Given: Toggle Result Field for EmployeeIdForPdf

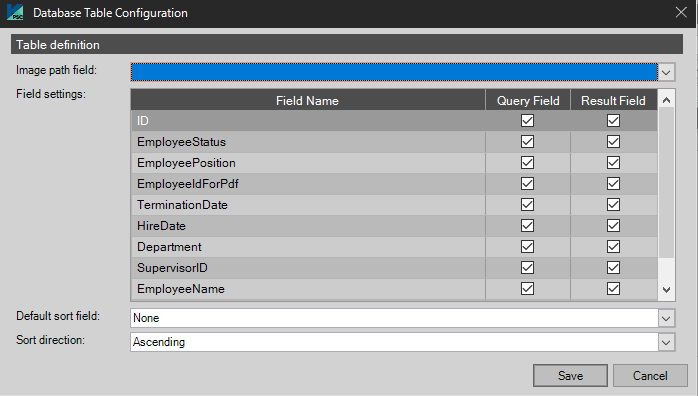Looking at the screenshot, I should click(x=613, y=183).
